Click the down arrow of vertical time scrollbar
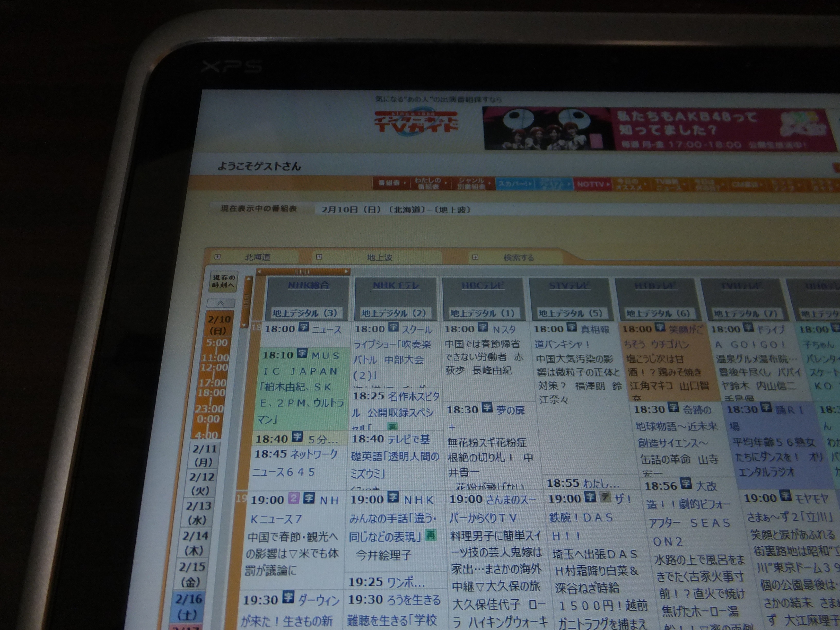The height and width of the screenshot is (630, 840). pyautogui.click(x=244, y=326)
